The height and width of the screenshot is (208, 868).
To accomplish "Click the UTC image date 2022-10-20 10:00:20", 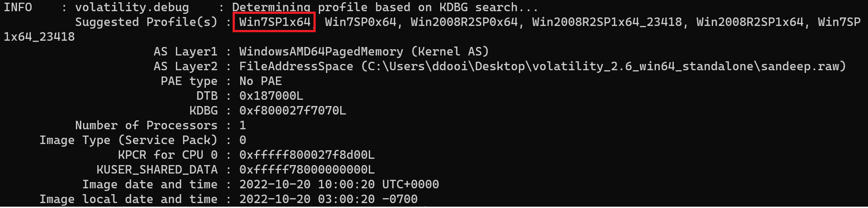I will click(307, 184).
